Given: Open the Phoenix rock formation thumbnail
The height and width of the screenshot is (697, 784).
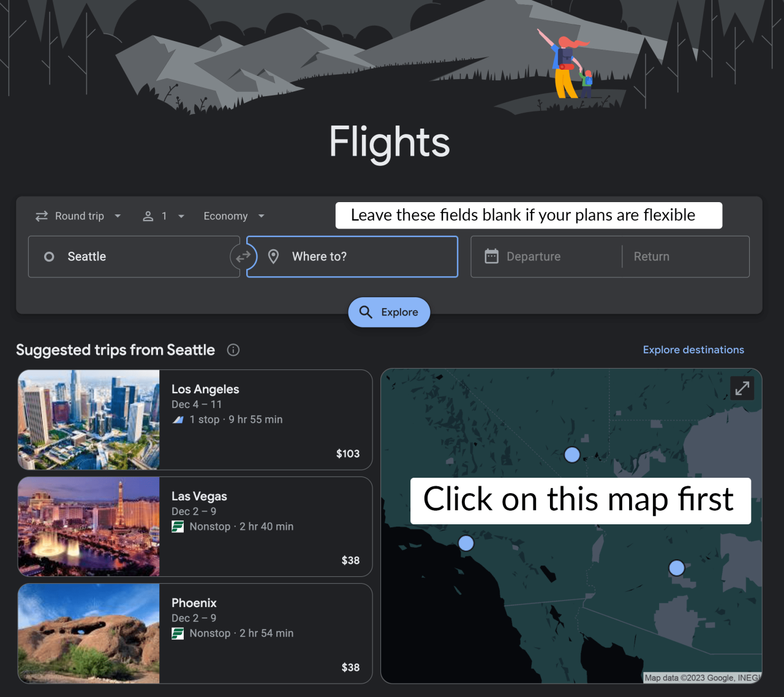Looking at the screenshot, I should coord(89,633).
